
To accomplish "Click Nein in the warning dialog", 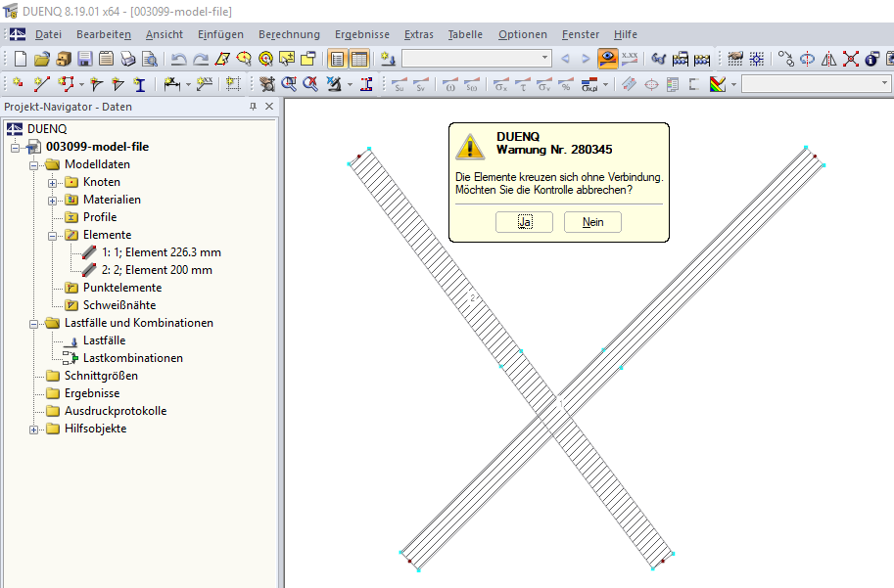I will [593, 222].
